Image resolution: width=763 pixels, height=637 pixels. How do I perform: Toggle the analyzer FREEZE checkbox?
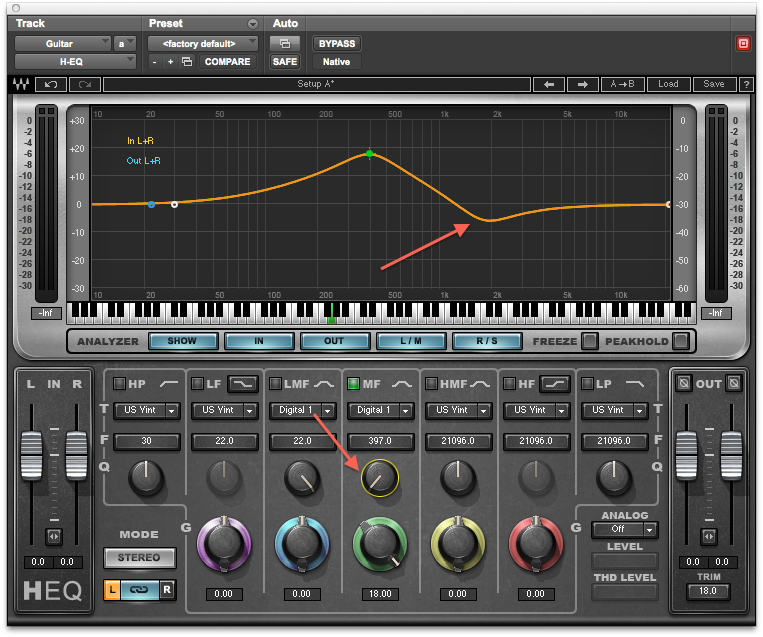pos(589,341)
